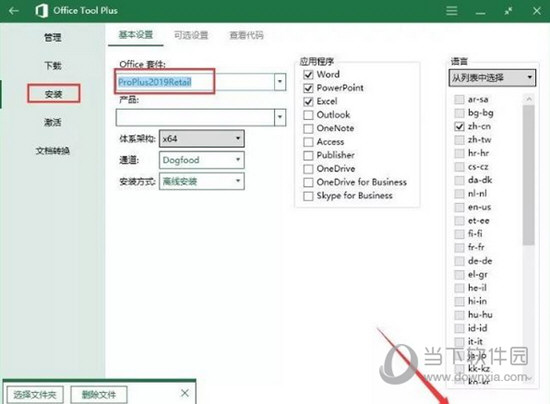Enable the Skype for Business checkbox
550x404 pixels.
point(308,196)
